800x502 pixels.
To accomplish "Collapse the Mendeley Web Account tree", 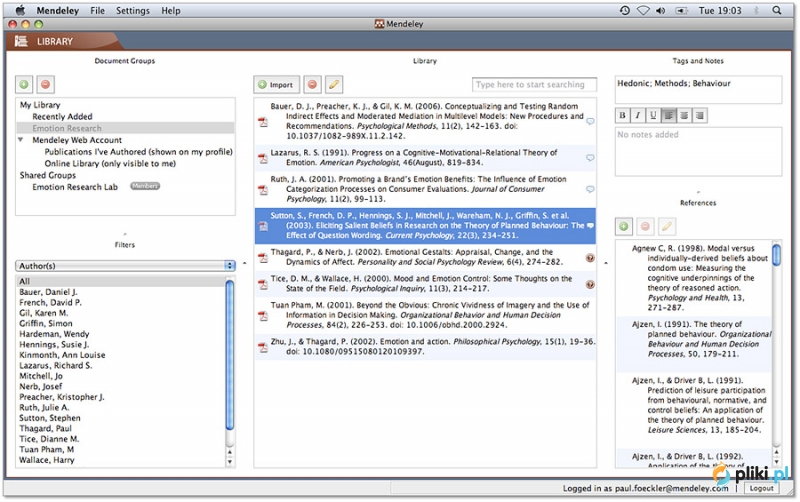I will point(20,140).
